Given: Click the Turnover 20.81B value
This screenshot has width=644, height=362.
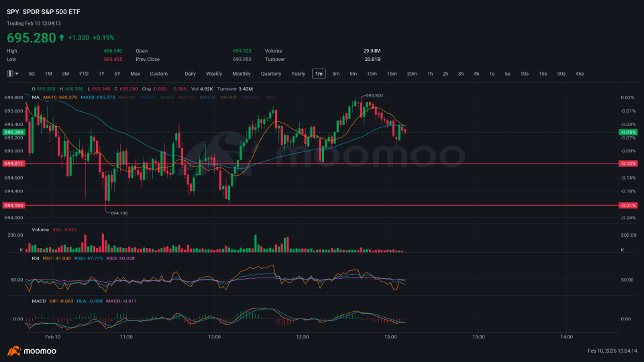Looking at the screenshot, I should [372, 60].
